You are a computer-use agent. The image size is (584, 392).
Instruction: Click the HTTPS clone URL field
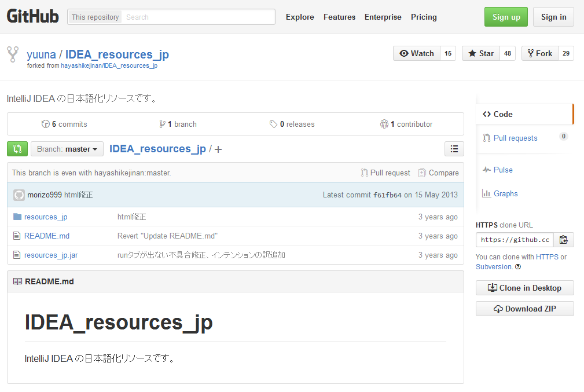click(x=515, y=240)
